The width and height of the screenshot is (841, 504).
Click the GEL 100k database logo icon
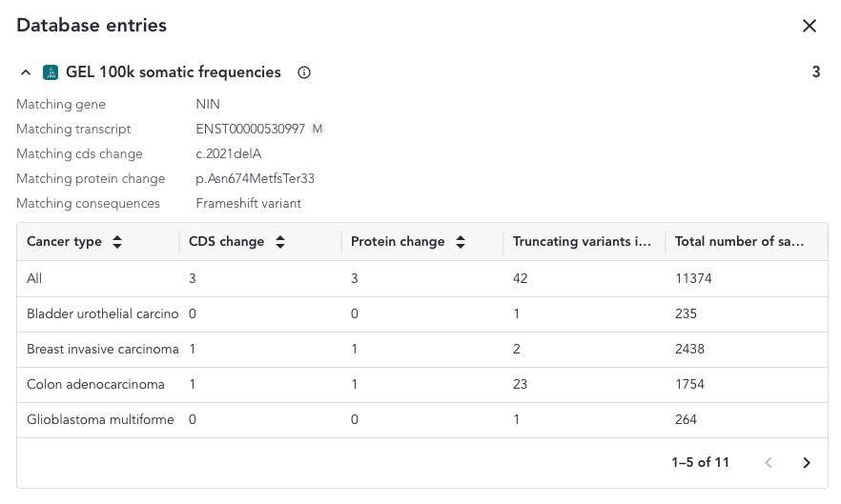tap(51, 72)
